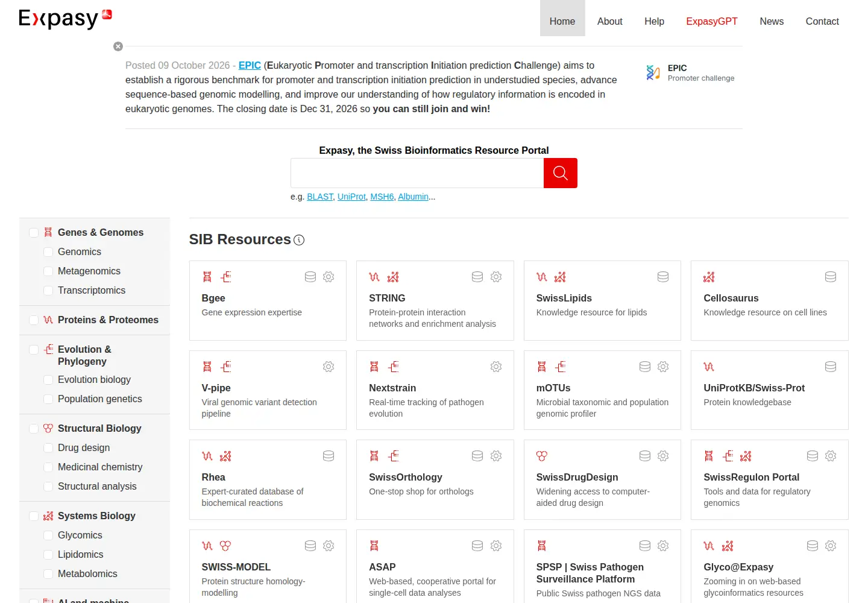Follow the EPIC link in the news banner

(250, 65)
